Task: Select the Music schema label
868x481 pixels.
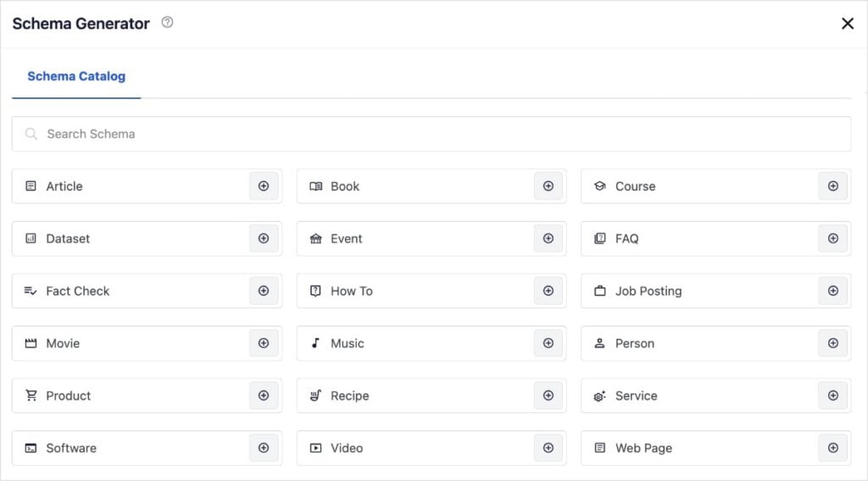Action: click(347, 343)
